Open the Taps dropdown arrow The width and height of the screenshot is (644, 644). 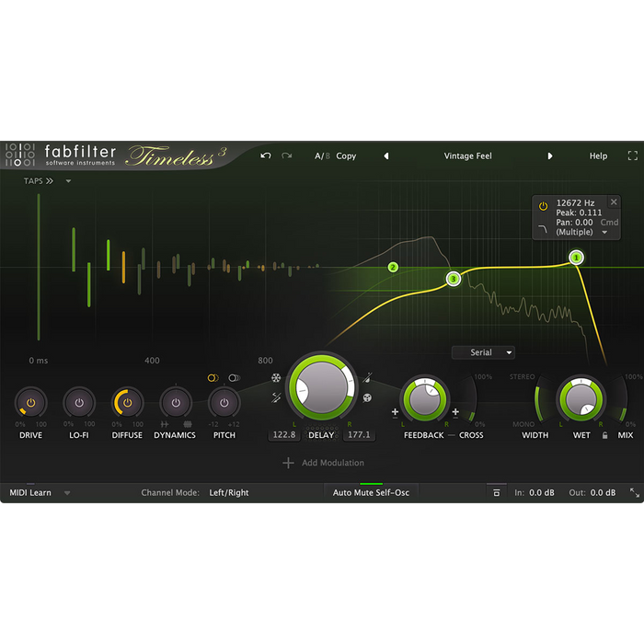click(68, 181)
